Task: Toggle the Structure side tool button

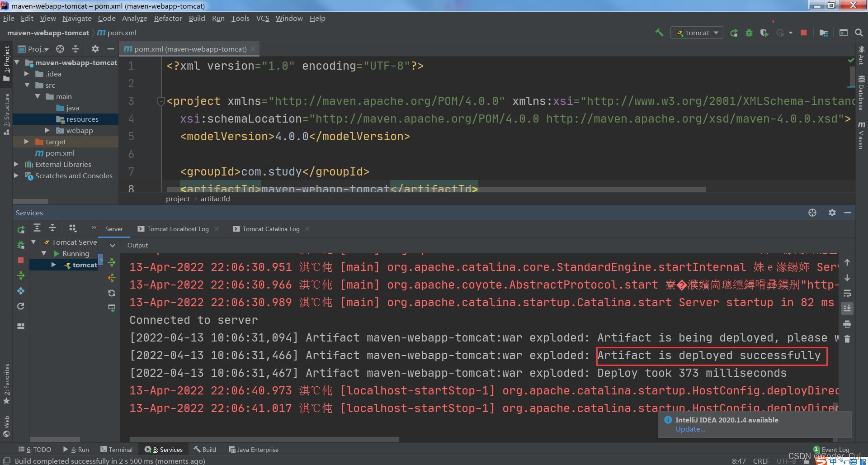Action: pyautogui.click(x=6, y=114)
